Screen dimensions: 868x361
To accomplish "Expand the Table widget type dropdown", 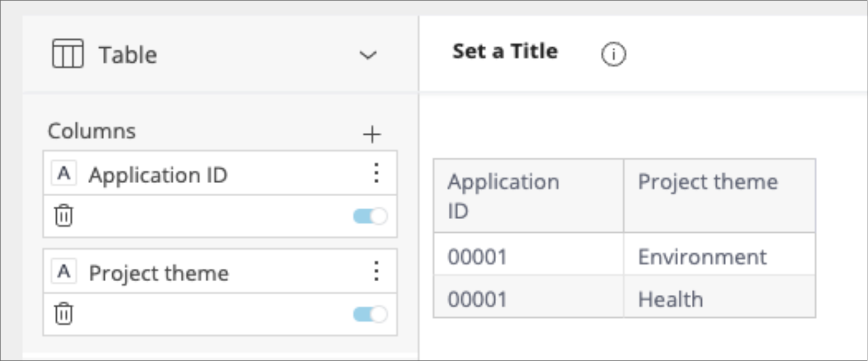I will pyautogui.click(x=368, y=55).
